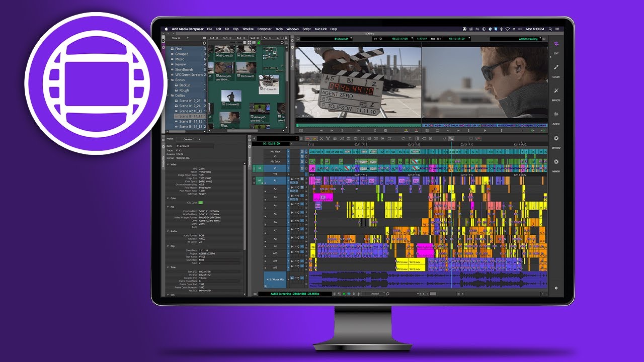Click the gear icon at sidebar bottom
This screenshot has width=644, height=362.
point(556,288)
